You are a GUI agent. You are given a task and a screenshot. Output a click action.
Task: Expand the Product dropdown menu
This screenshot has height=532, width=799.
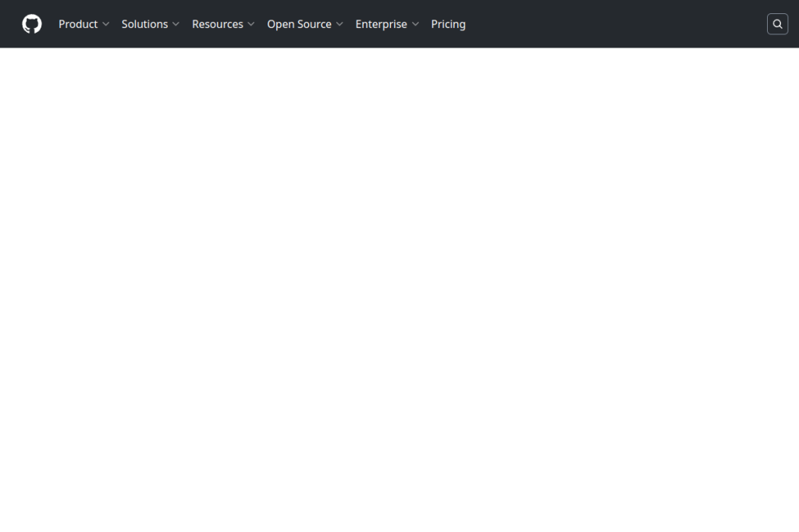pos(83,24)
